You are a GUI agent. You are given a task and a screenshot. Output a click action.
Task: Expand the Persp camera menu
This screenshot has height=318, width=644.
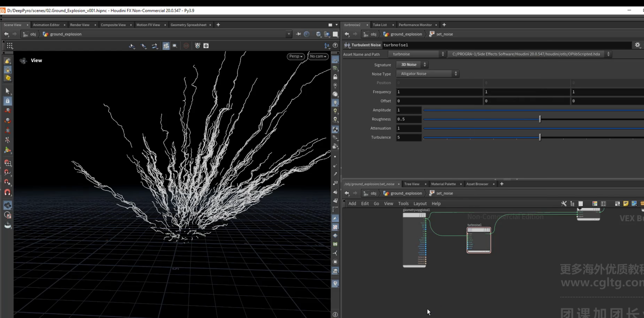click(x=296, y=56)
